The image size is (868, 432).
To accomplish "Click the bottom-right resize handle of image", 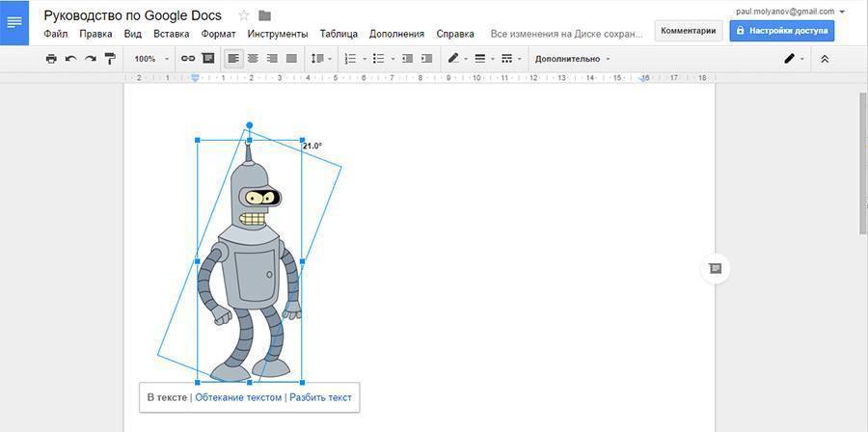I will 302,382.
